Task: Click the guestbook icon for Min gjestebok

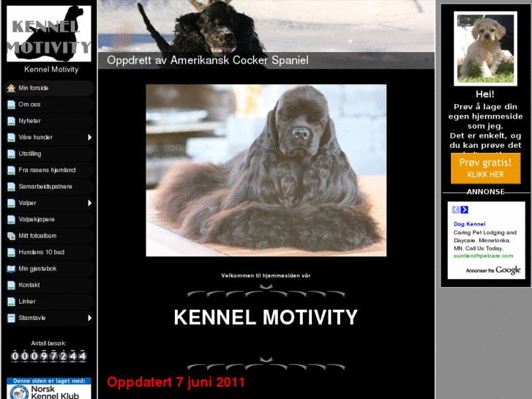Action: 11,269
